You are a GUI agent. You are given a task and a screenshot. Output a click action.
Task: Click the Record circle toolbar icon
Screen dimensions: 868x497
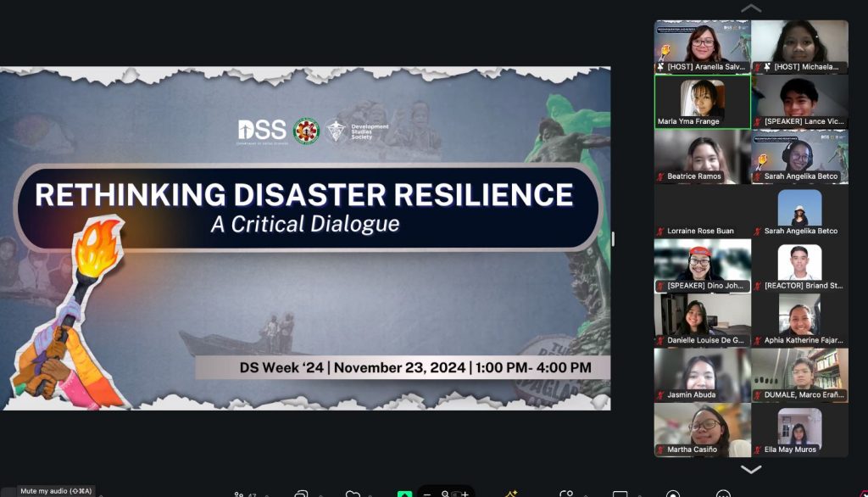point(673,494)
